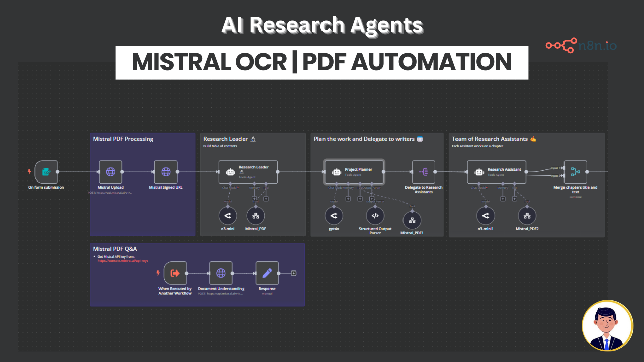Open the Mistral Upload HTTP node

click(111, 172)
